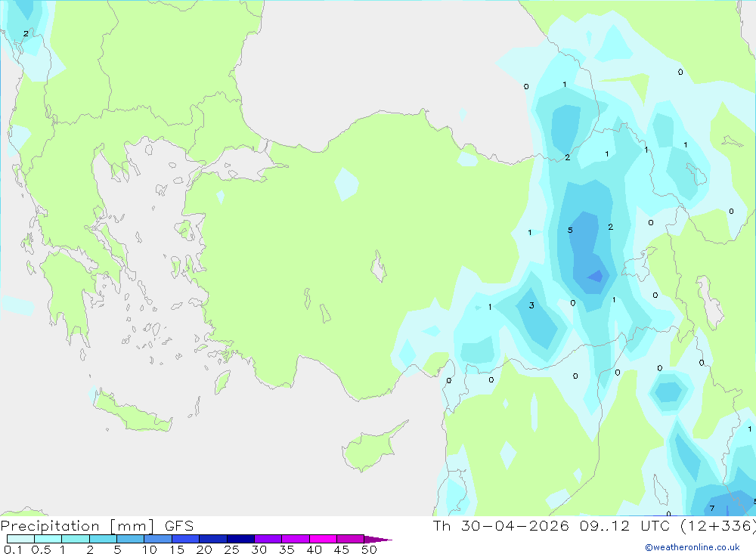Click the 25–30 mm dark navy legend swatch

[240, 539]
